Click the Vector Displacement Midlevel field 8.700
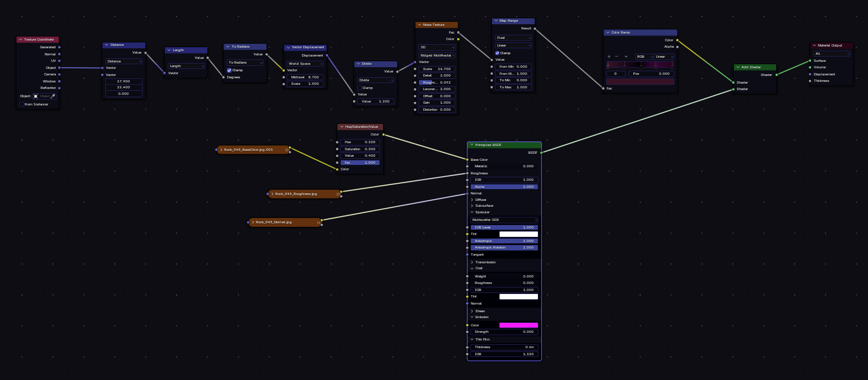The image size is (868, 380). click(x=305, y=77)
